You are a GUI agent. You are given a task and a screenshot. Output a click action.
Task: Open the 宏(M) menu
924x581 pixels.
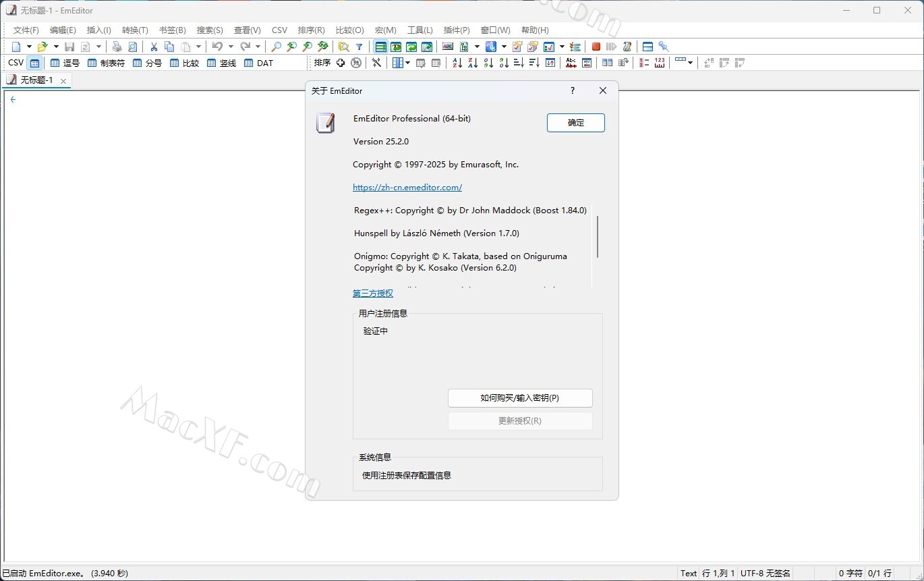point(385,30)
